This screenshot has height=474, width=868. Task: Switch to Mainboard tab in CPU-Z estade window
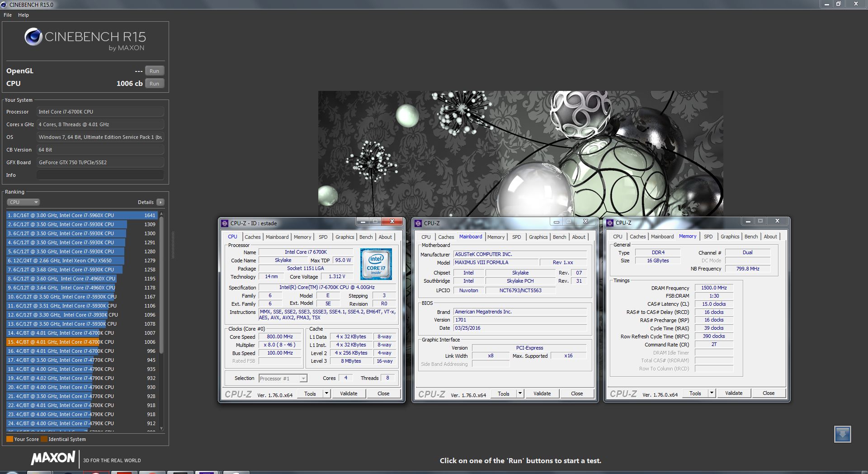pos(277,237)
